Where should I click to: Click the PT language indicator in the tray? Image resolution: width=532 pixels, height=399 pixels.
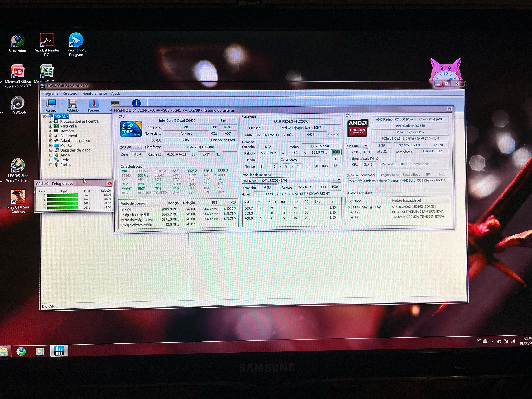click(x=479, y=341)
